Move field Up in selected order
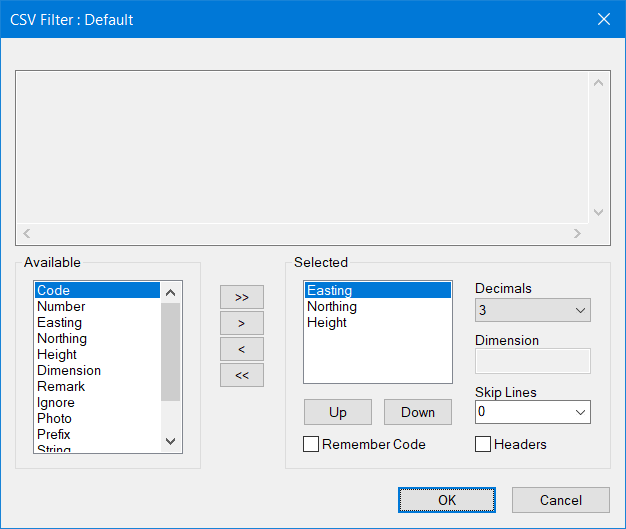Viewport: 626px width, 529px height. pos(338,412)
